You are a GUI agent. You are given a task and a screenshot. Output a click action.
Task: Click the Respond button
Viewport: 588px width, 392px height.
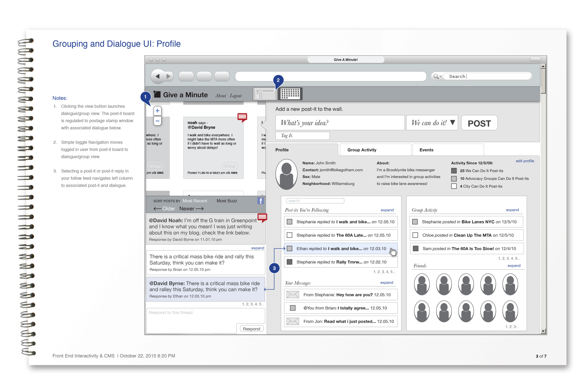(251, 329)
